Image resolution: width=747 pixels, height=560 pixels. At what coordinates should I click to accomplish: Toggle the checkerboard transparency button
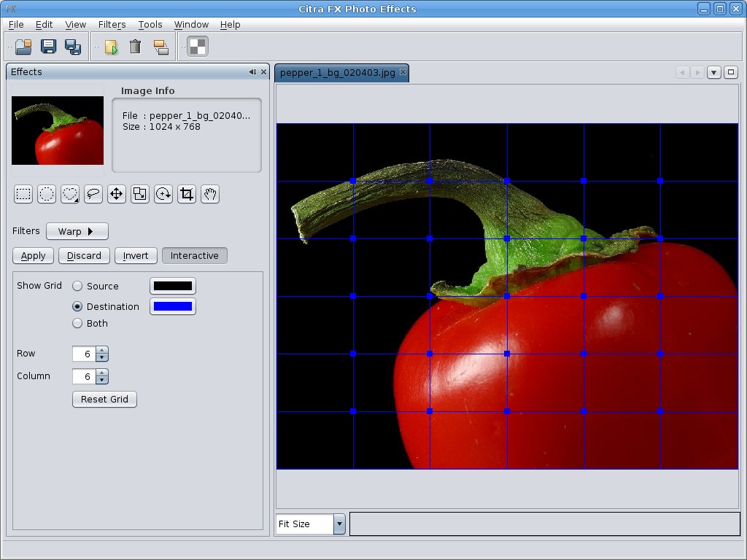point(198,47)
